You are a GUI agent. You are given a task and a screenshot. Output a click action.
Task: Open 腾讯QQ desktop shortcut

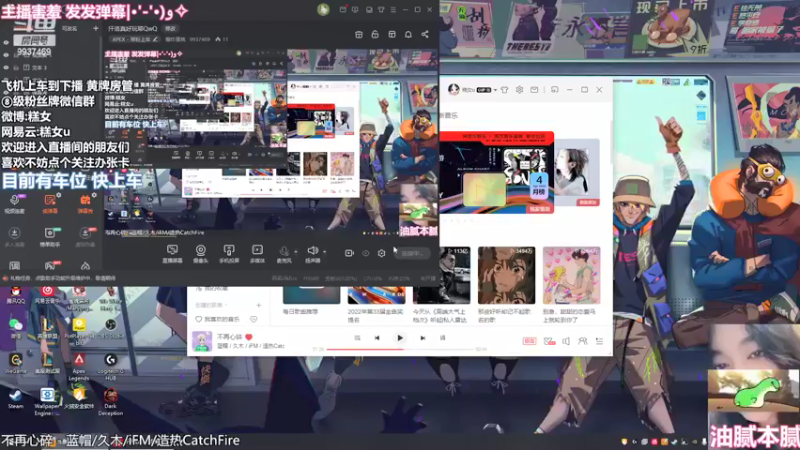16,295
